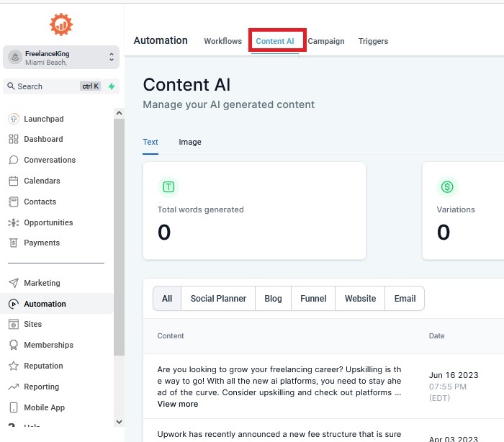
Task: Click the Memberships badge icon
Action: tap(13, 345)
